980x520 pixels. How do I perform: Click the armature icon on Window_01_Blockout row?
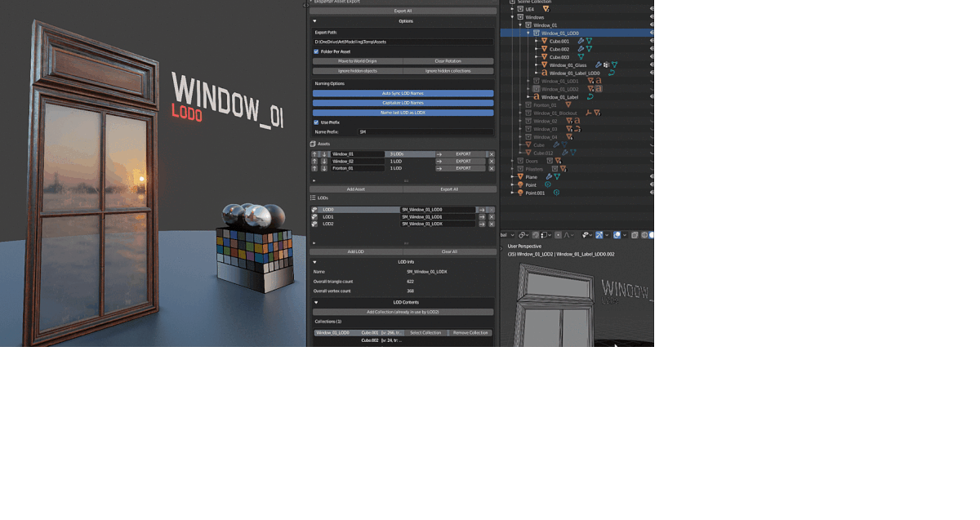(x=588, y=113)
